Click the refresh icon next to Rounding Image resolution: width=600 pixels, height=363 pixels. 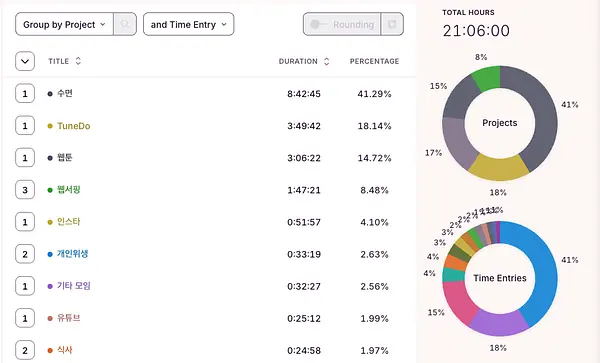pyautogui.click(x=392, y=24)
